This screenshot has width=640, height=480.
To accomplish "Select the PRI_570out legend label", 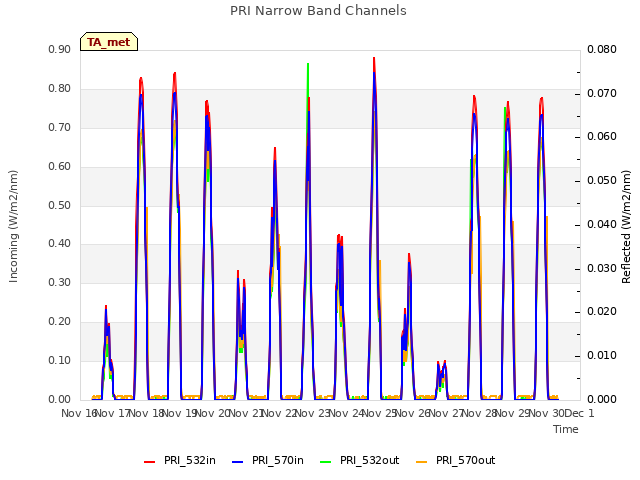I will click(465, 460).
